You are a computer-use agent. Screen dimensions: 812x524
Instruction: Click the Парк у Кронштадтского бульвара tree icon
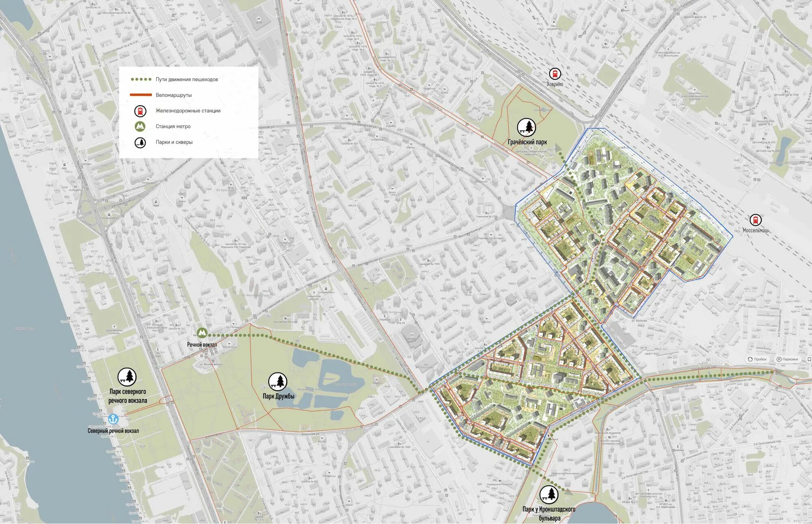[x=549, y=494]
